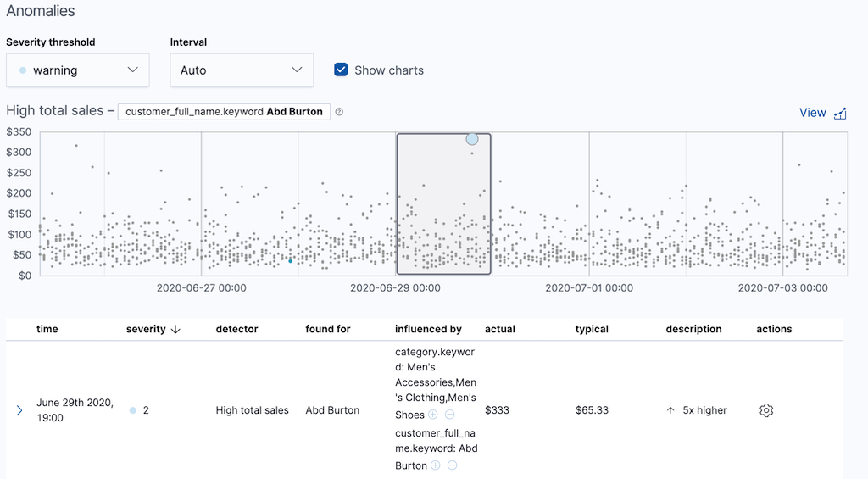Viewport: 868px width, 479px height.
Task: Click the customer_full_name.keyword Abd Burton badge
Action: [224, 112]
